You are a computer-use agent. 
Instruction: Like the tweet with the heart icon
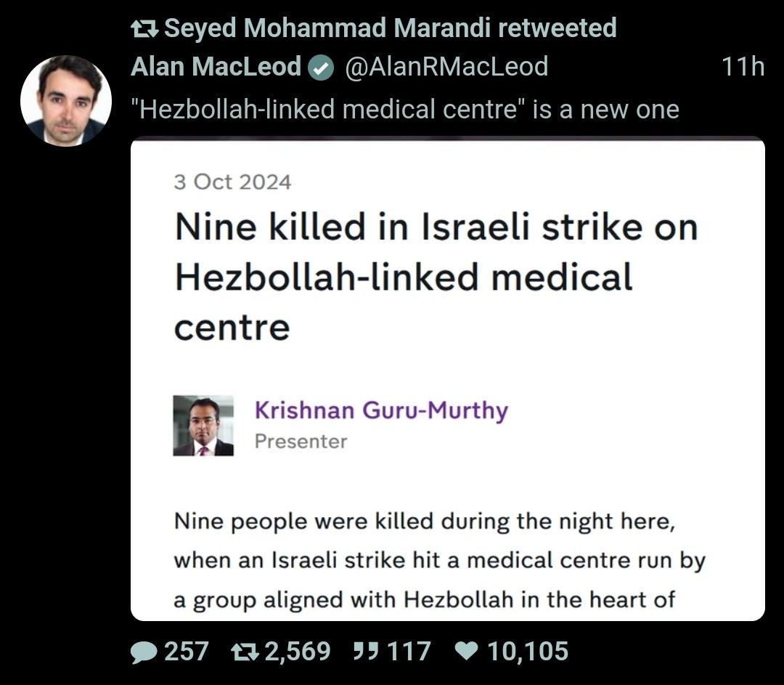(x=466, y=652)
